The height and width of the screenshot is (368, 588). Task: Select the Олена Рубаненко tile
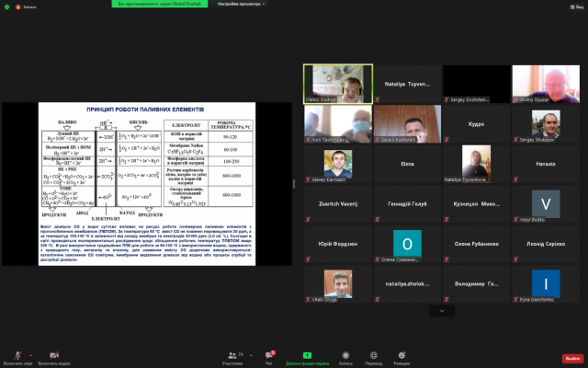click(x=476, y=244)
